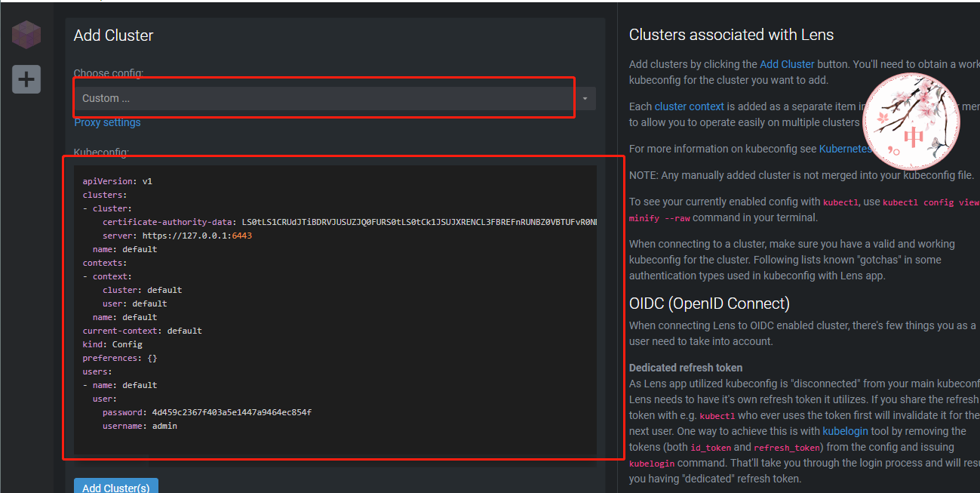This screenshot has width=980, height=493.
Task: Follow the cluster context link
Action: (x=689, y=106)
